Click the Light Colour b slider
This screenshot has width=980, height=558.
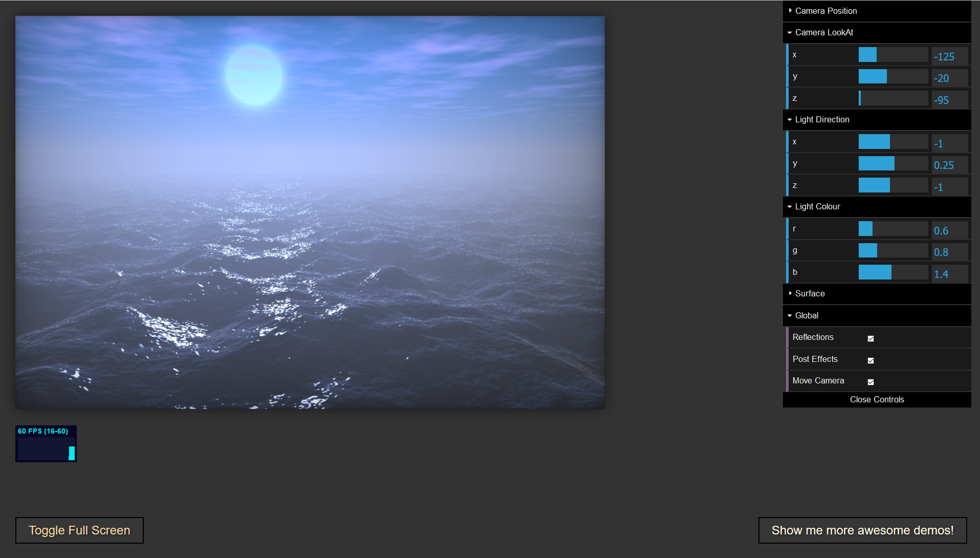pyautogui.click(x=893, y=272)
